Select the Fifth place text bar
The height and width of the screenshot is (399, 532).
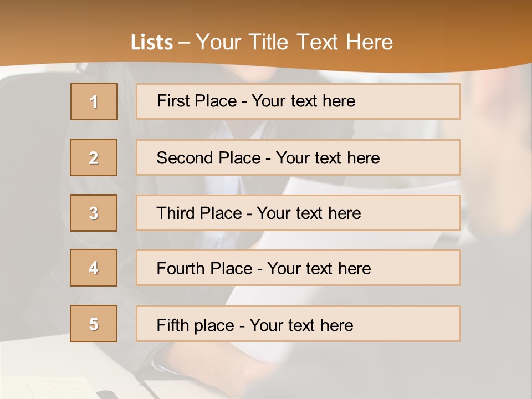[x=298, y=324]
